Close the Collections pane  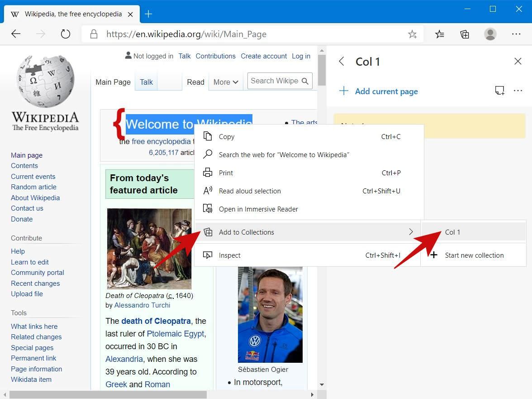click(x=518, y=61)
